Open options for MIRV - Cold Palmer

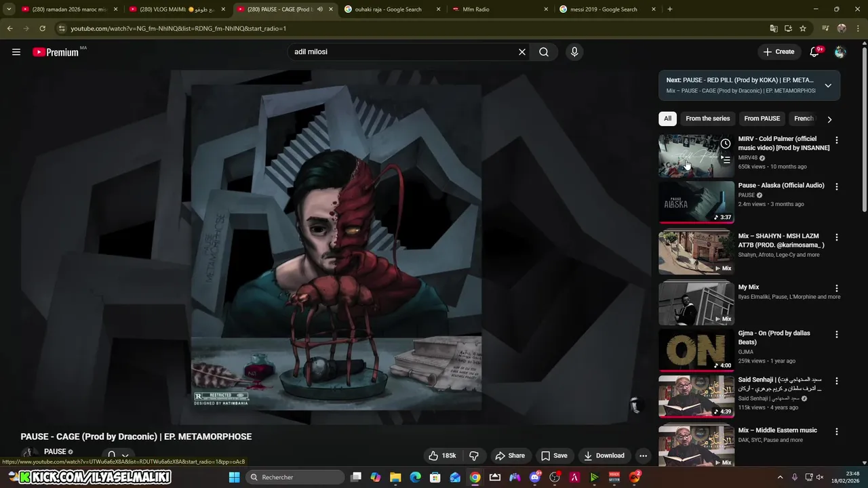(836, 140)
